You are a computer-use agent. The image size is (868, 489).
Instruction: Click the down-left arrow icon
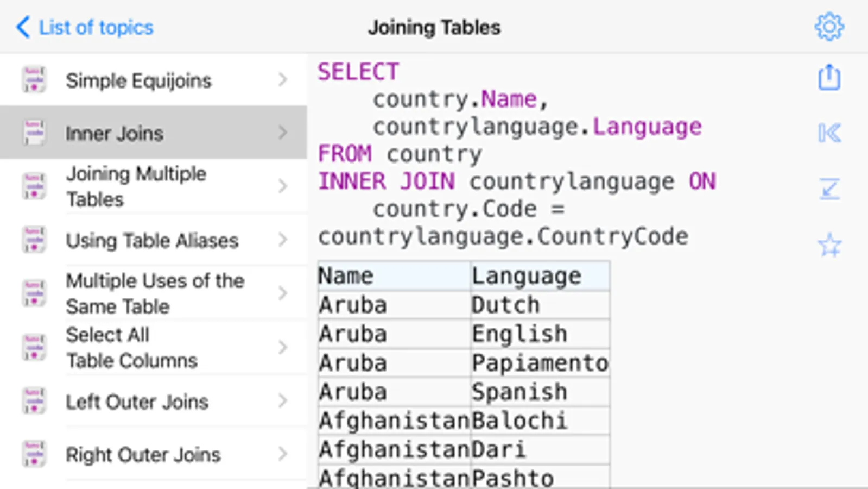(x=829, y=189)
